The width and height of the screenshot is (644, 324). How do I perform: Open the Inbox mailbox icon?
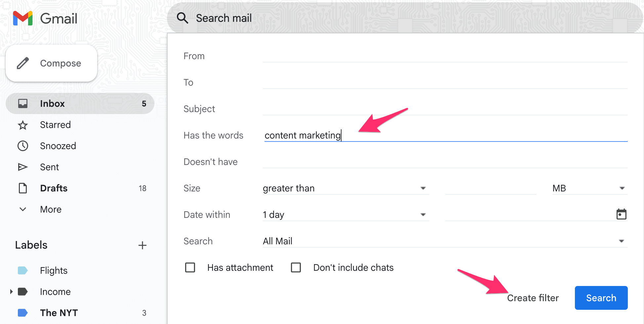tap(23, 103)
